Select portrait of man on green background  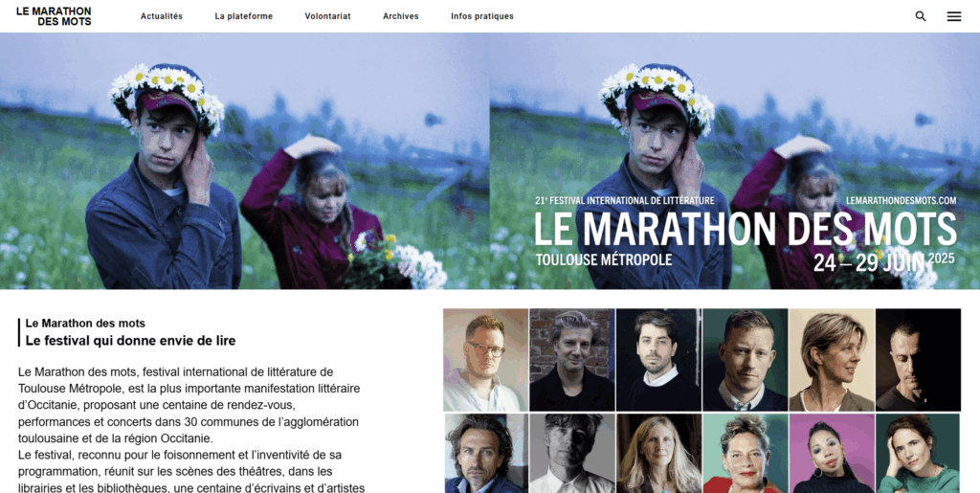point(745,360)
